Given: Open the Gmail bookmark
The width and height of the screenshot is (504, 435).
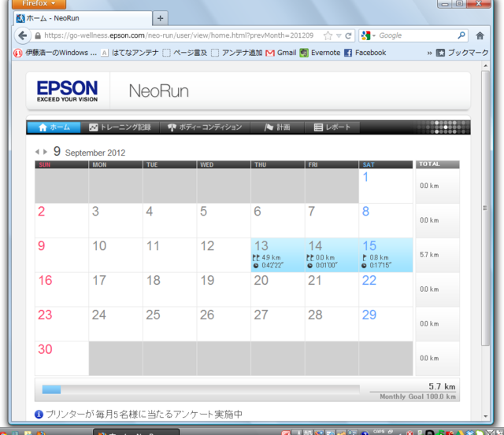Looking at the screenshot, I should pyautogui.click(x=281, y=53).
